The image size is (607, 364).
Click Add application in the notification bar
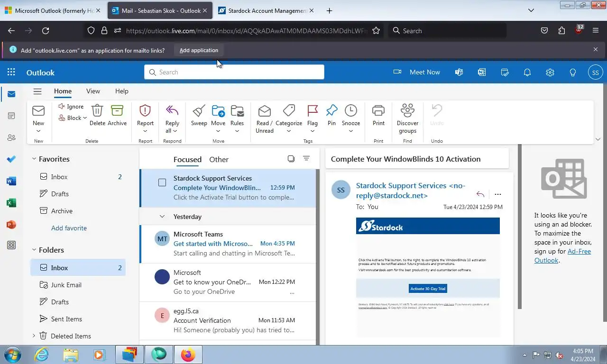coord(199,50)
